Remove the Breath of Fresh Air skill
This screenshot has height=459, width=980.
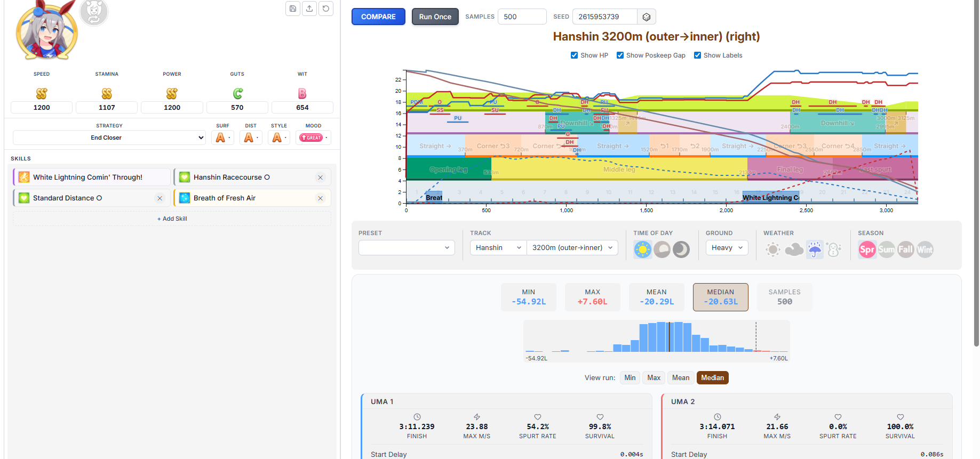(320, 198)
